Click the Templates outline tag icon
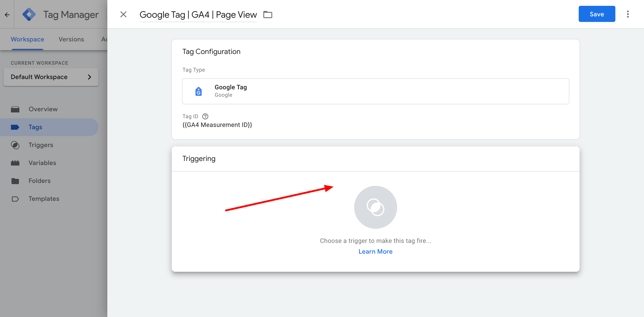Viewport: 644px width, 317px height. coord(15,199)
